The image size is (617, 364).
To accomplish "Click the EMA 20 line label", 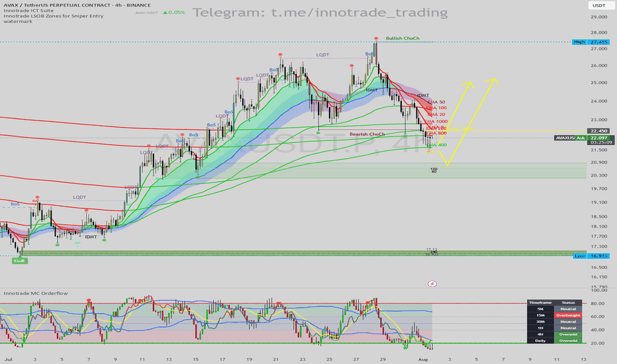I will point(436,114).
